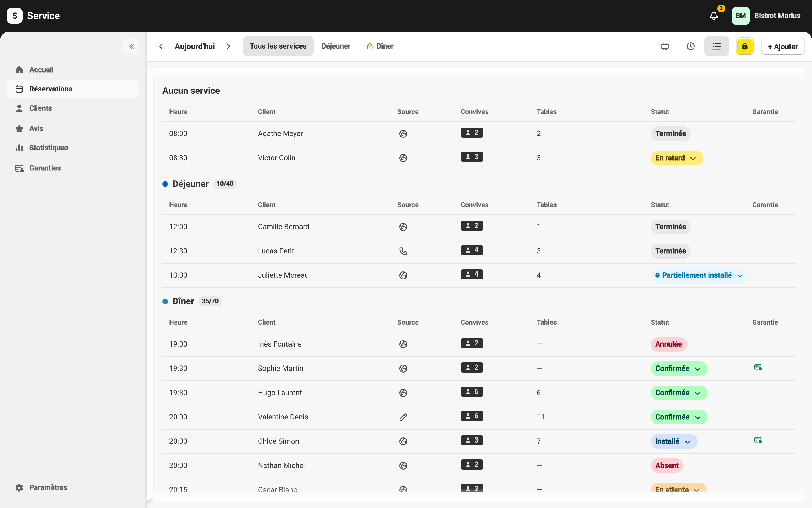Screen dimensions: 812x508
Task: Click the Aujourd'hui date label
Action: pos(195,46)
